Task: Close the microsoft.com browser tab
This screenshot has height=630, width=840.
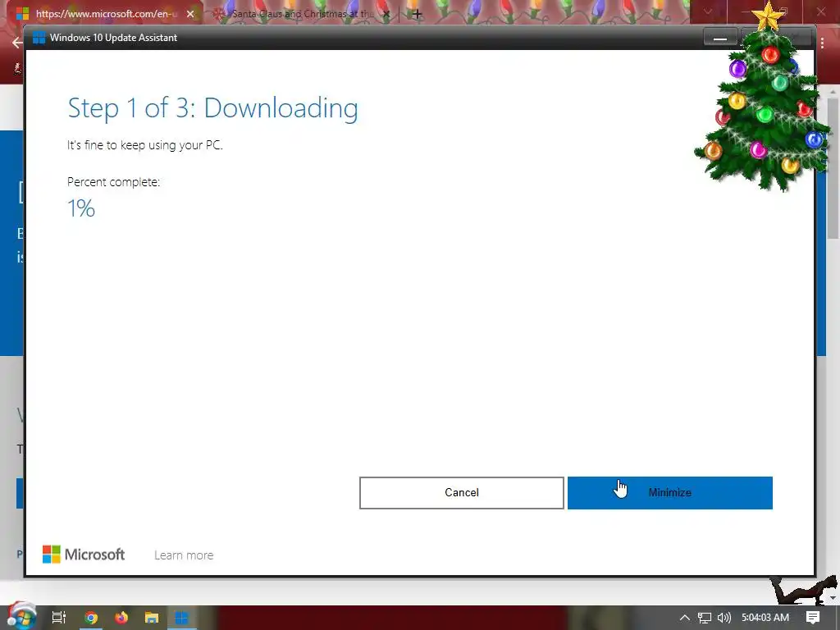Action: click(190, 14)
